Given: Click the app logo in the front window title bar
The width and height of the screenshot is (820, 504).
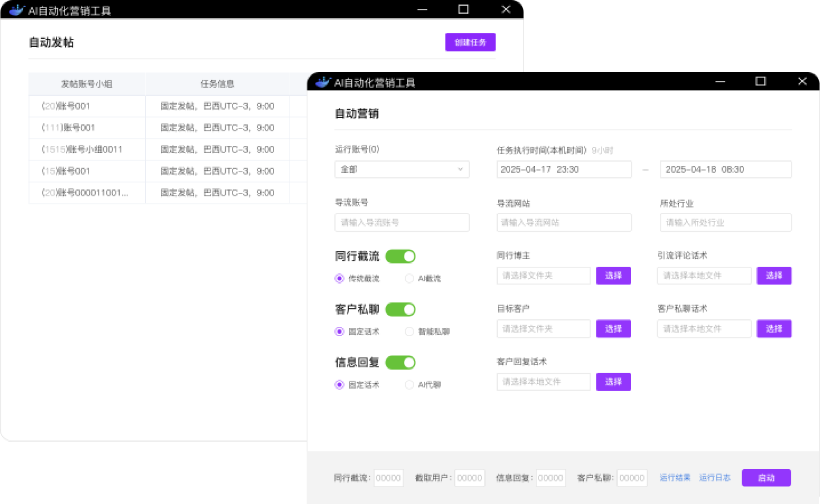Looking at the screenshot, I should click(323, 82).
